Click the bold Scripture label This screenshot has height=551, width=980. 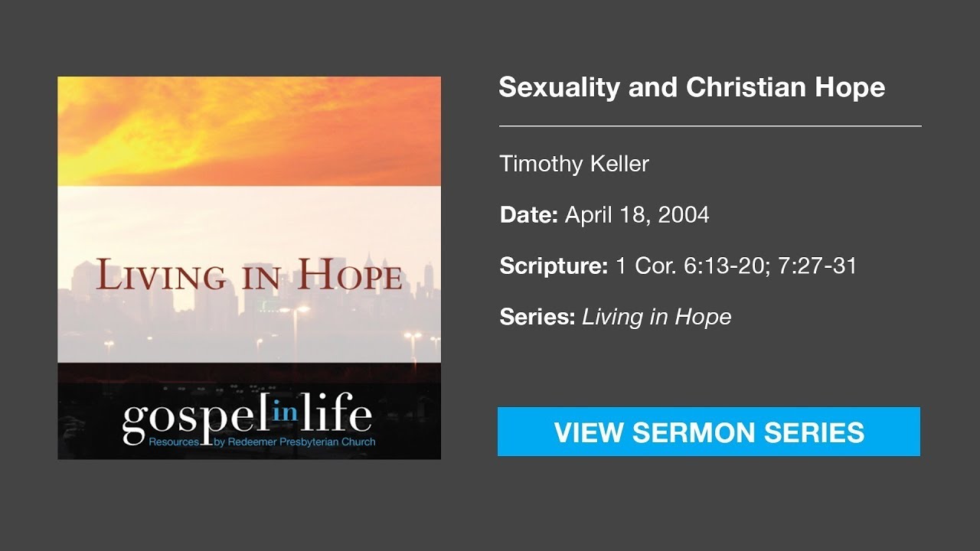click(x=554, y=266)
